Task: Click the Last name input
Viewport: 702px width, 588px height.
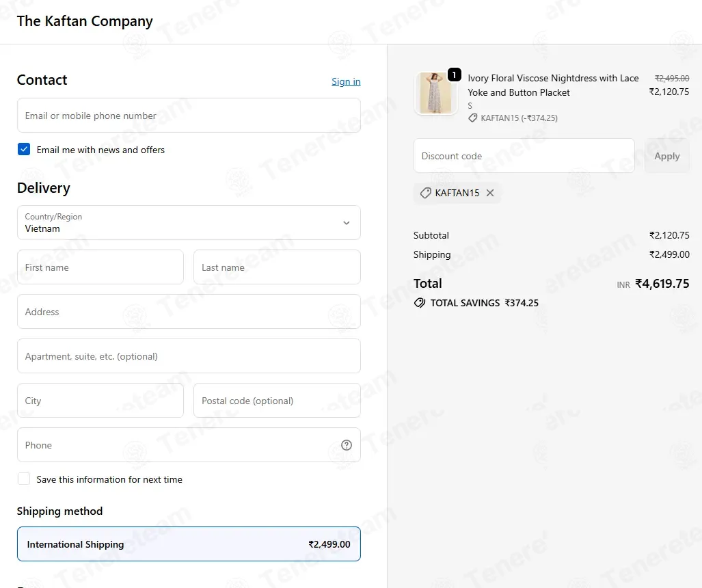Action: coord(277,267)
